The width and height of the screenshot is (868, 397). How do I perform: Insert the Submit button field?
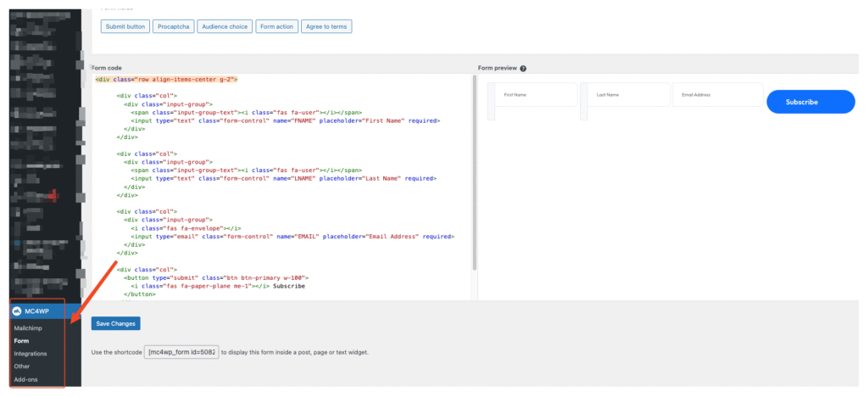pyautogui.click(x=125, y=26)
